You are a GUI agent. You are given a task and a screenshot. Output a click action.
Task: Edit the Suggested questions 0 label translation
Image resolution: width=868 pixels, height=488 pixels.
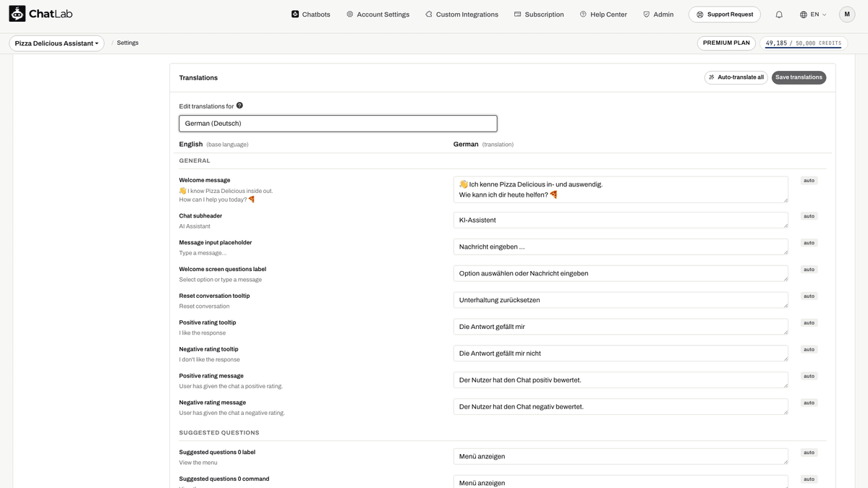621,457
